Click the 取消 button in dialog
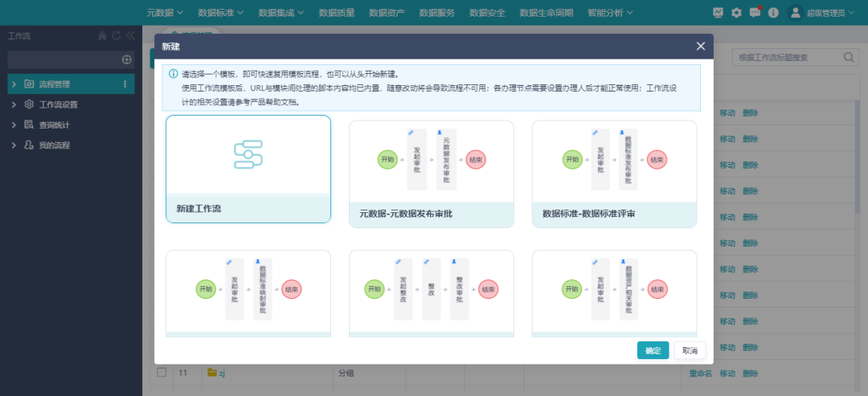Viewport: 868px width, 396px height. pyautogui.click(x=690, y=350)
